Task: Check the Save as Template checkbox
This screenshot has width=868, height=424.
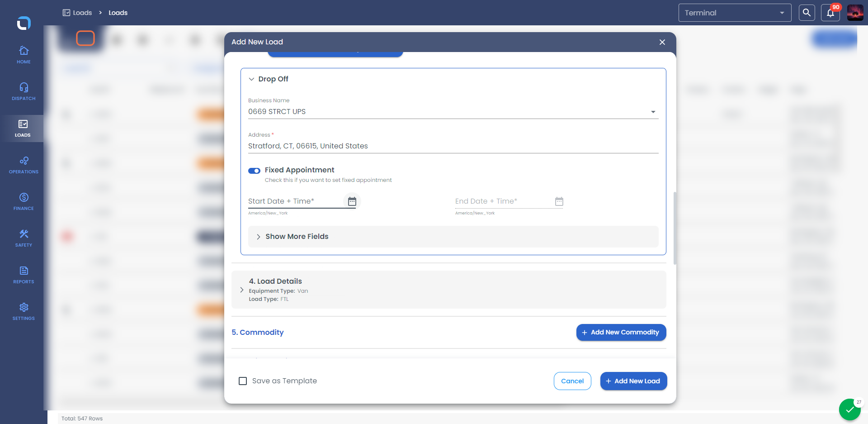Action: pos(243,381)
